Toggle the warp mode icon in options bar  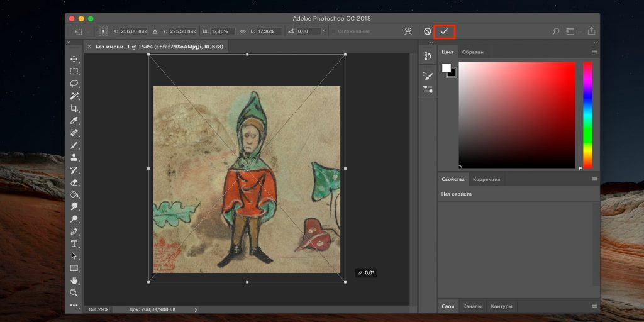click(408, 31)
